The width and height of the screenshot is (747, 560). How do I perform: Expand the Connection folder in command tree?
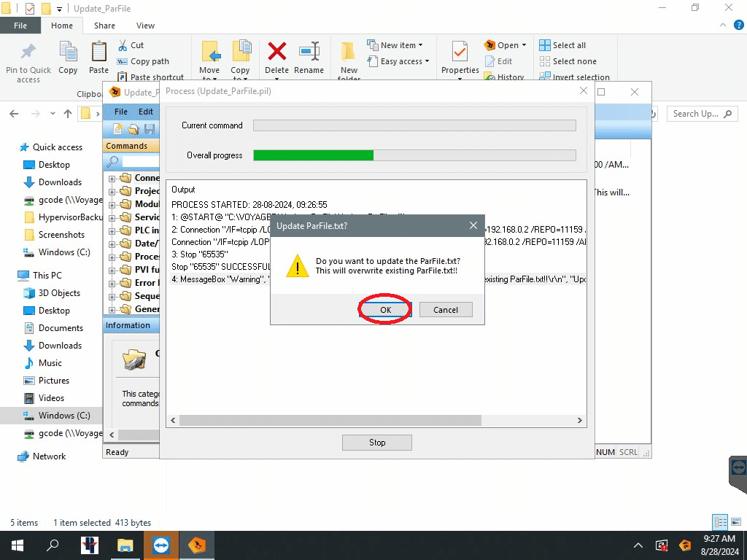pyautogui.click(x=112, y=178)
